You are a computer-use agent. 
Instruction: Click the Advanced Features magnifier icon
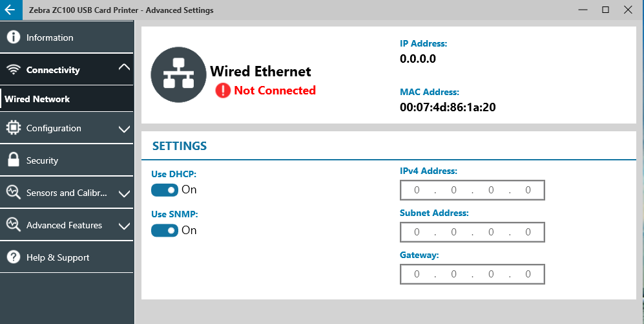point(14,224)
